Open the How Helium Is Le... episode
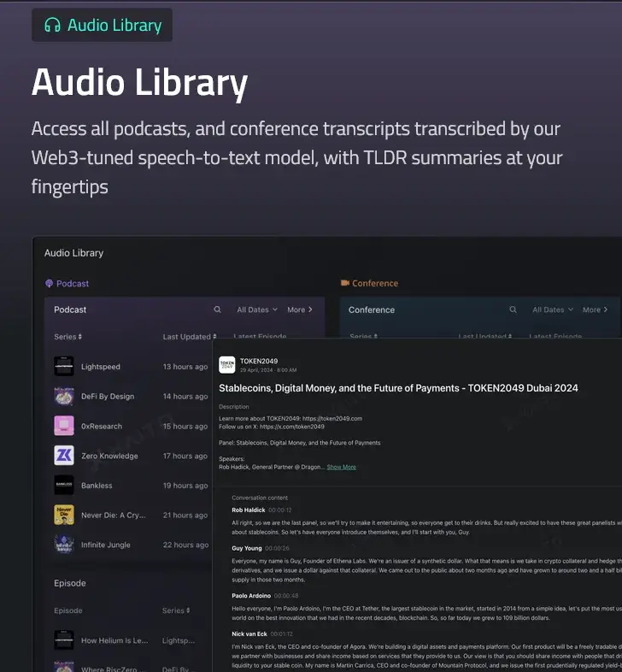Image resolution: width=622 pixels, height=672 pixels. point(114,640)
